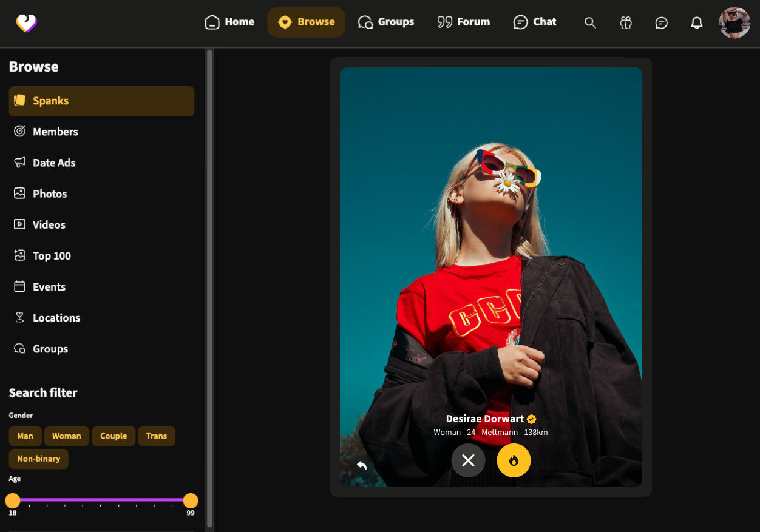Toggle the Man gender filter
This screenshot has height=532, width=760.
coord(25,436)
